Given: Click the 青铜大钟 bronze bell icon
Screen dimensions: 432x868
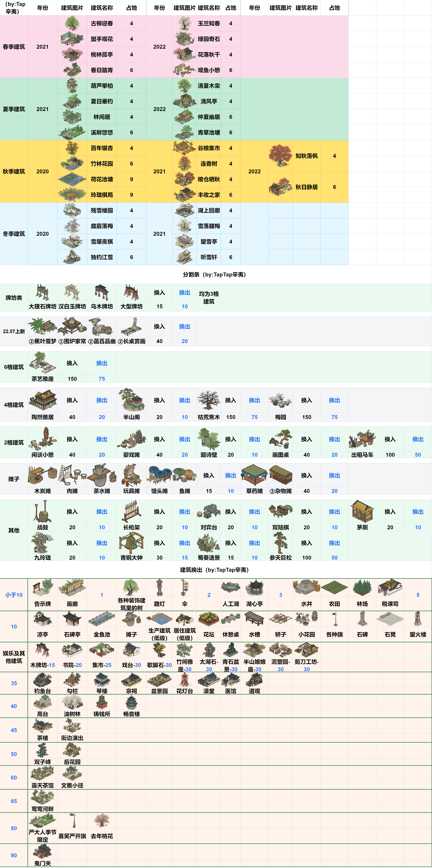Looking at the screenshot, I should 131,543.
